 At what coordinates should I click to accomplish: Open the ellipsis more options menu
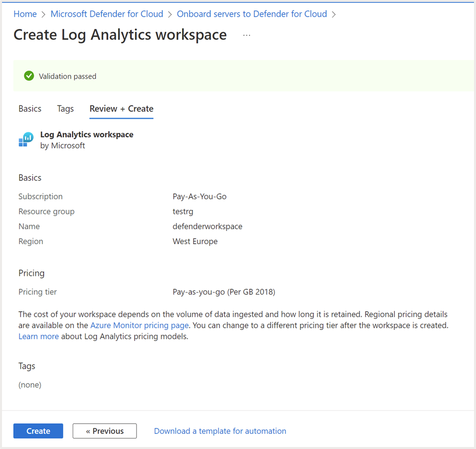[247, 35]
